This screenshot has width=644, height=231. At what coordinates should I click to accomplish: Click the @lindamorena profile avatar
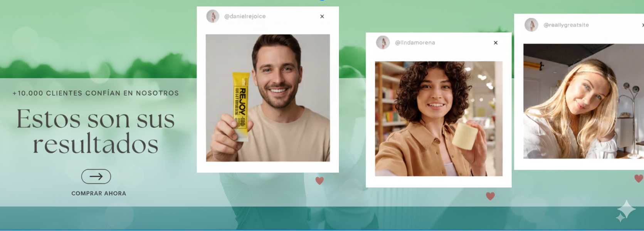[x=383, y=42]
